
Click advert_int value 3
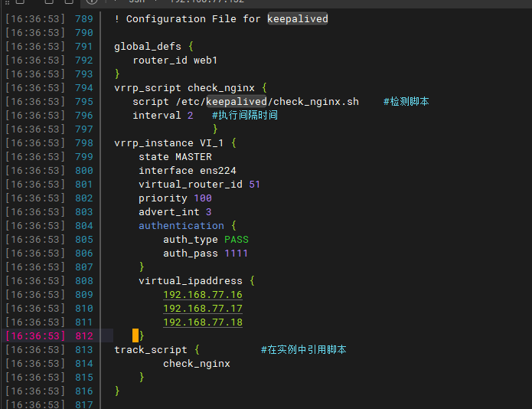[209, 212]
